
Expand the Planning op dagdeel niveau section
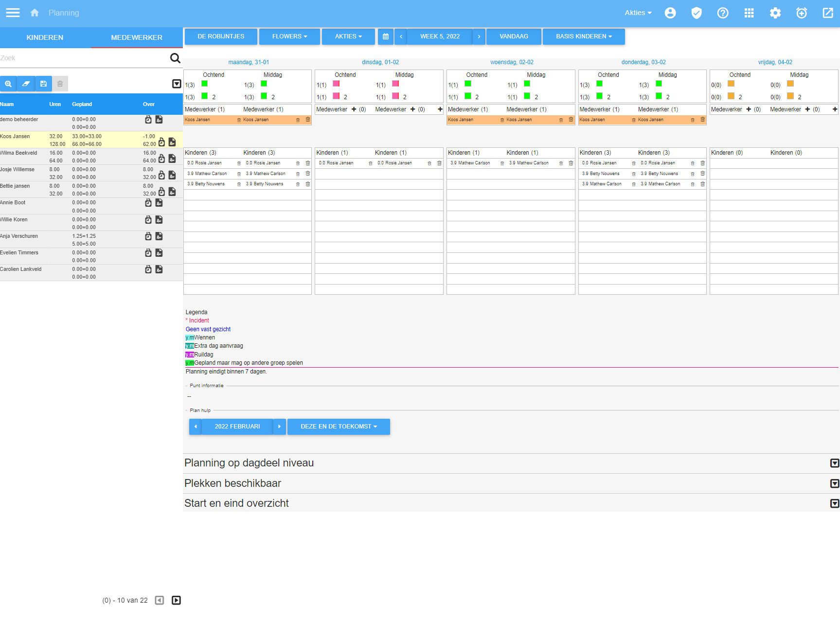[x=834, y=463]
